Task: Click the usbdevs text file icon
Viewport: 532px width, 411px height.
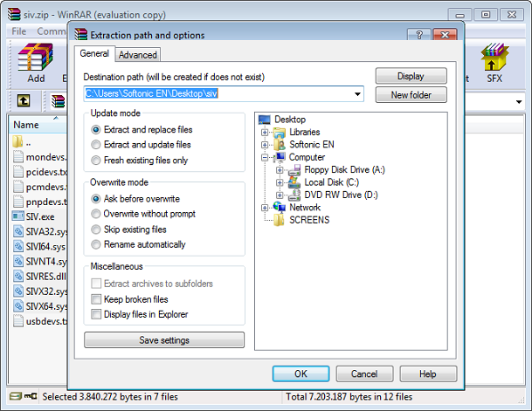Action: pos(18,320)
